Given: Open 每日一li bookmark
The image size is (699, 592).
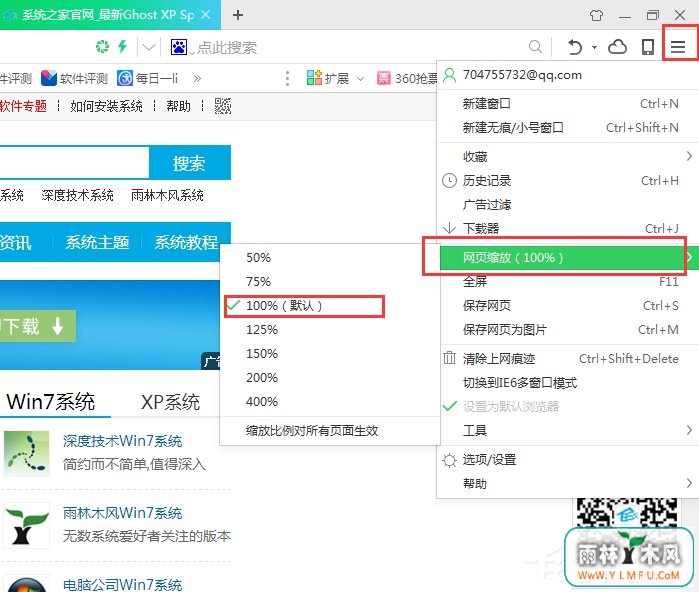Looking at the screenshot, I should pos(148,78).
